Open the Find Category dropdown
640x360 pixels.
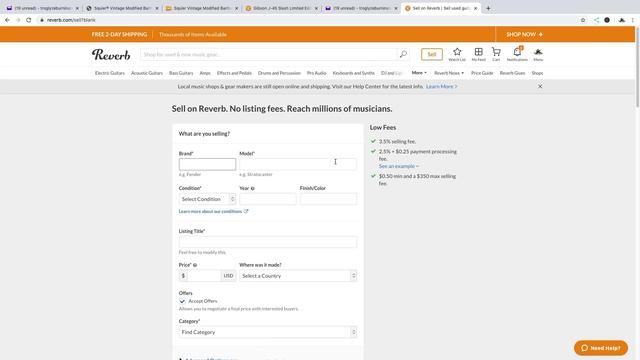tap(268, 332)
